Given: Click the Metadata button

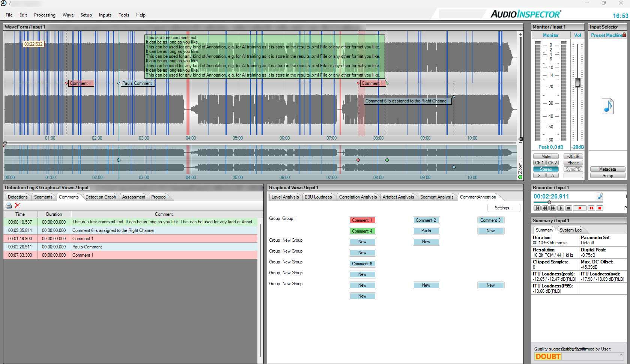Looking at the screenshot, I should point(607,169).
